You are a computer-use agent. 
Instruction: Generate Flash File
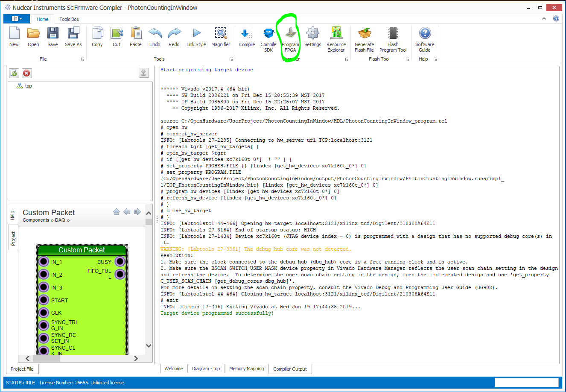365,40
